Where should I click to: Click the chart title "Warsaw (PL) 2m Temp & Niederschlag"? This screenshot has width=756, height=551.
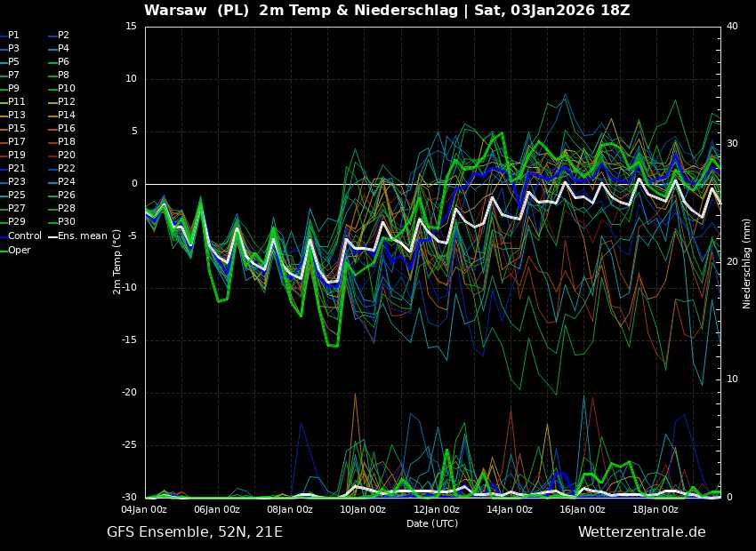(301, 10)
